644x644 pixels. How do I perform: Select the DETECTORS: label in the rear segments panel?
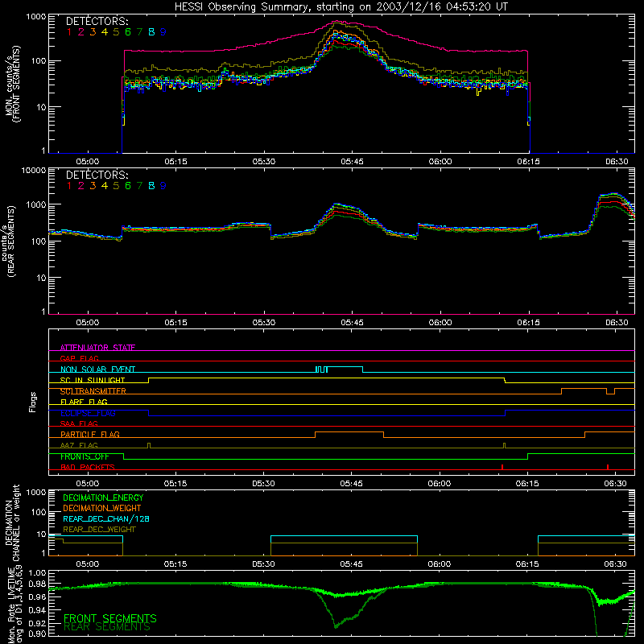[x=97, y=175]
